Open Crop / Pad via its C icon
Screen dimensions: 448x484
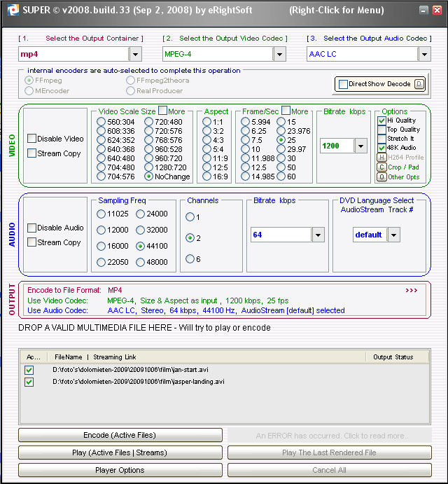(x=381, y=167)
